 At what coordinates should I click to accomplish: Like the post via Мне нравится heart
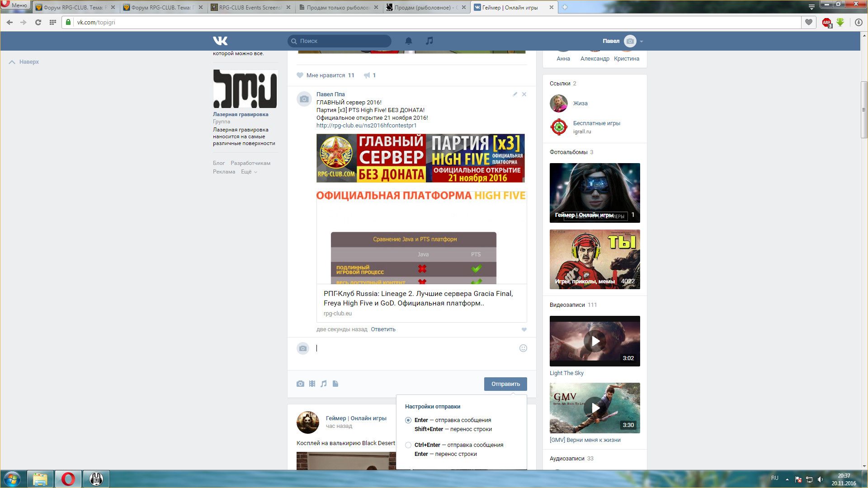click(300, 75)
